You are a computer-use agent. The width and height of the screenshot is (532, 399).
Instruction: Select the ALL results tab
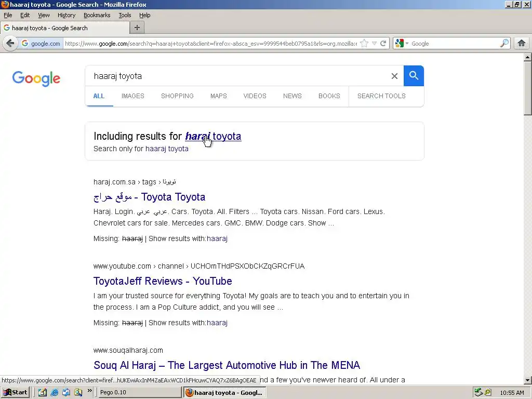99,96
